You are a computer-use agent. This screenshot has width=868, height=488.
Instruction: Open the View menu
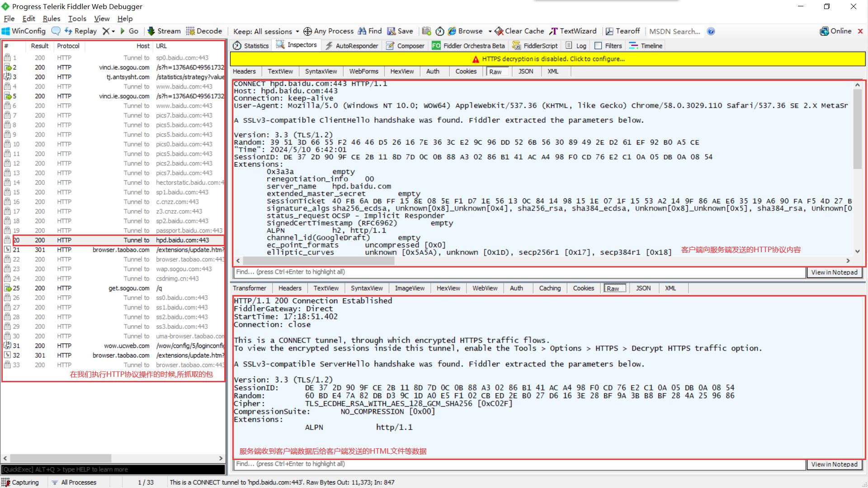102,19
